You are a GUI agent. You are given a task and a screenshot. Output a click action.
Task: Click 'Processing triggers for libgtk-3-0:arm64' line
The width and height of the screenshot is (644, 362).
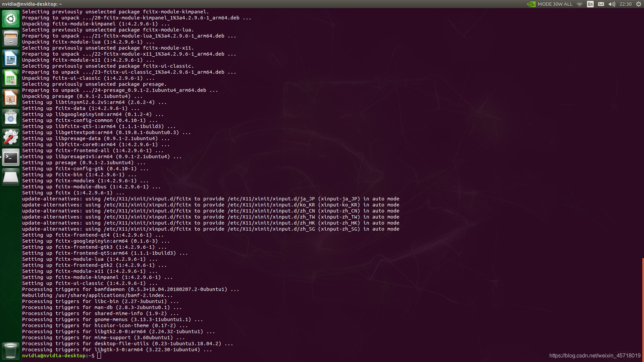point(117,350)
